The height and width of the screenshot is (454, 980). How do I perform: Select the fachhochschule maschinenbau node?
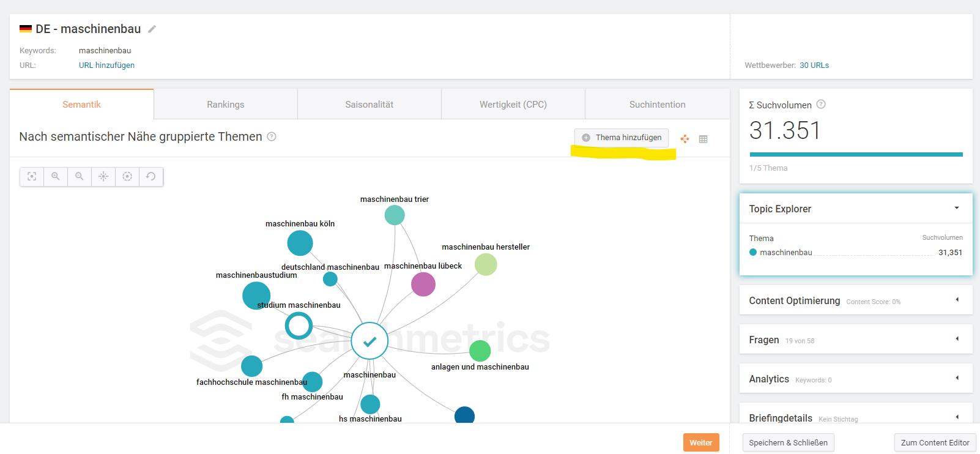tap(252, 366)
